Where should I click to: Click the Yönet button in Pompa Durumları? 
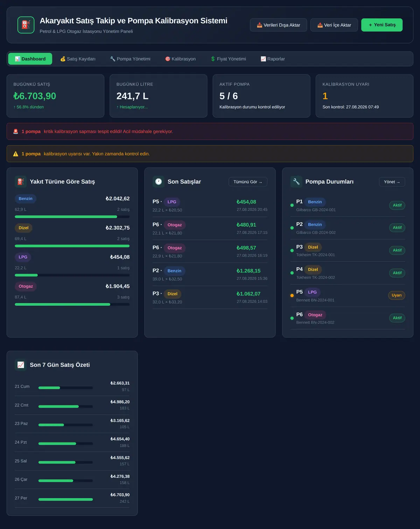click(x=392, y=182)
